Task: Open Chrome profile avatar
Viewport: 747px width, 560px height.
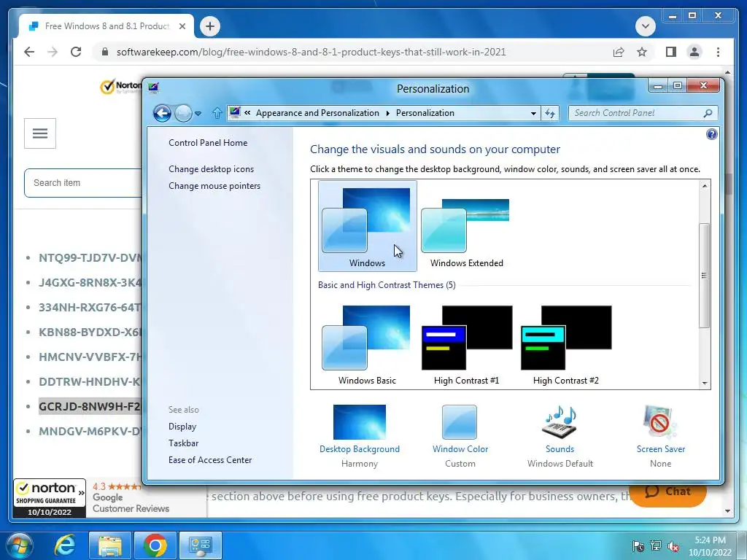Action: [x=694, y=52]
